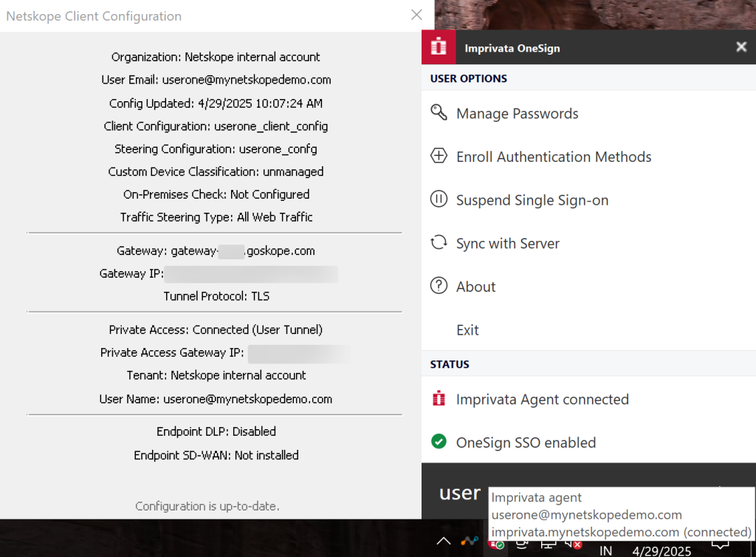Click the STATUS section header

point(450,364)
